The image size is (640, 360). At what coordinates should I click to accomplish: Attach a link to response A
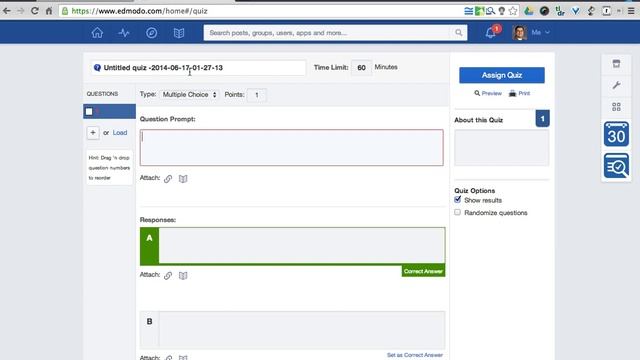click(168, 276)
